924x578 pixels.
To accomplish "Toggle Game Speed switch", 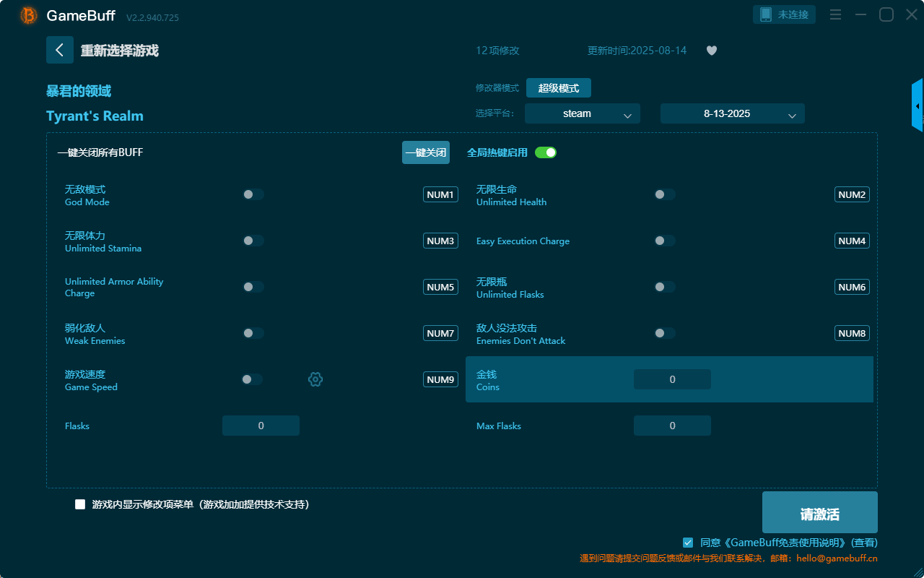I will click(252, 379).
